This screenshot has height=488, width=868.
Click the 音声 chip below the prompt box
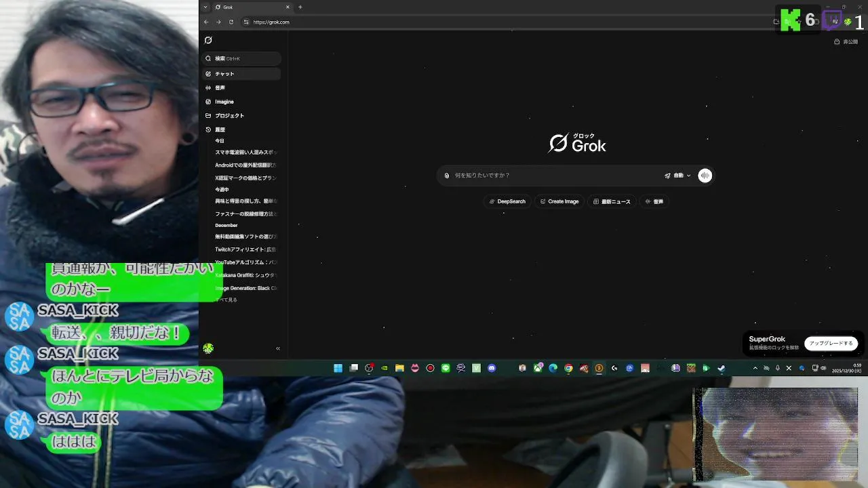pos(654,201)
